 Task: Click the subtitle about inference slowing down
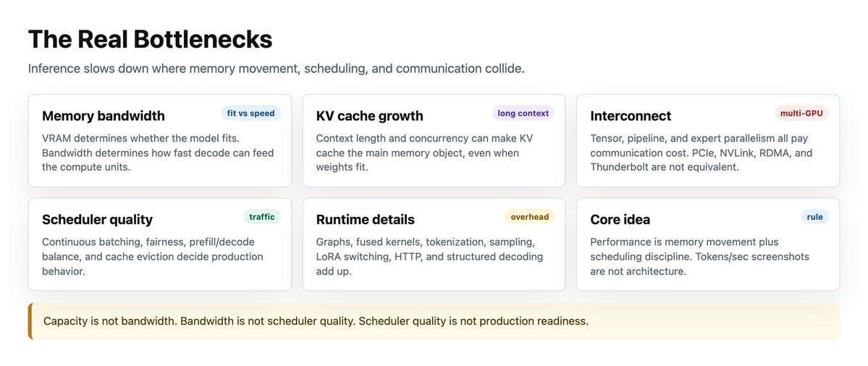pos(277,69)
